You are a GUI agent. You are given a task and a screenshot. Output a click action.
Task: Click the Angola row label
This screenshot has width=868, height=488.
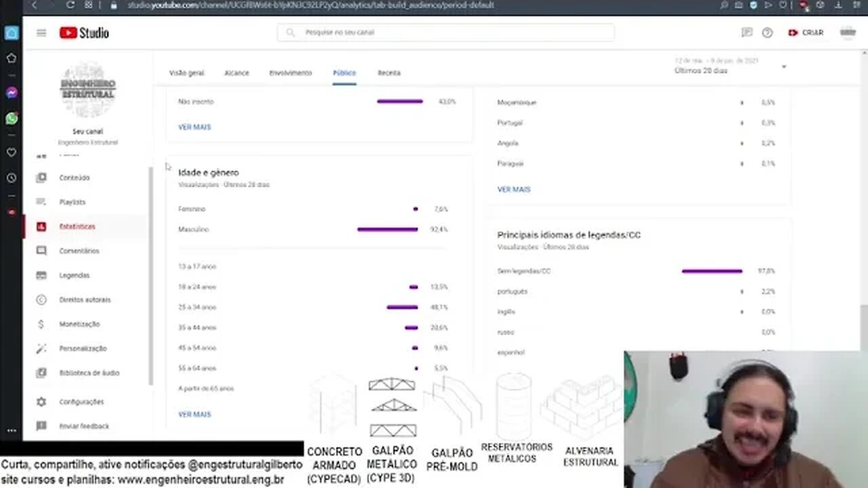pos(507,143)
